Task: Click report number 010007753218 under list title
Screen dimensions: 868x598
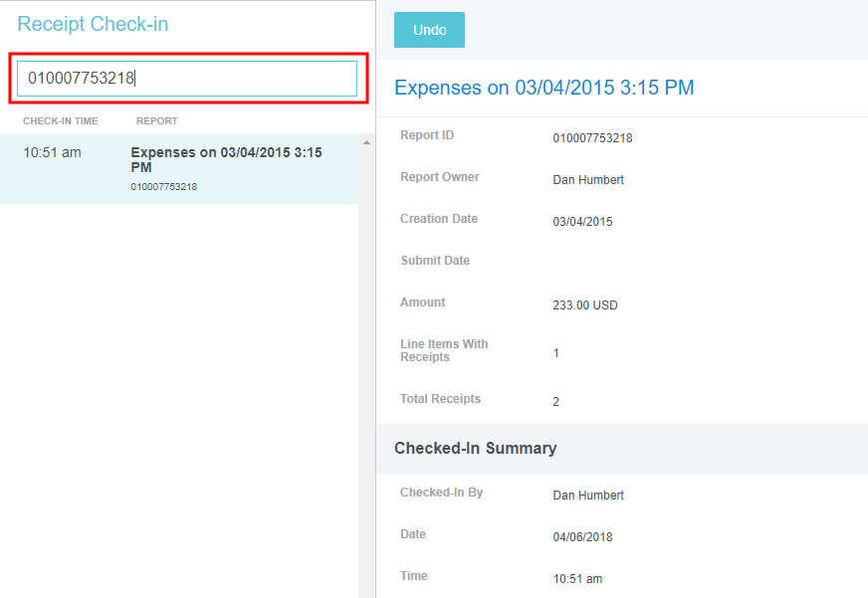Action: [164, 187]
